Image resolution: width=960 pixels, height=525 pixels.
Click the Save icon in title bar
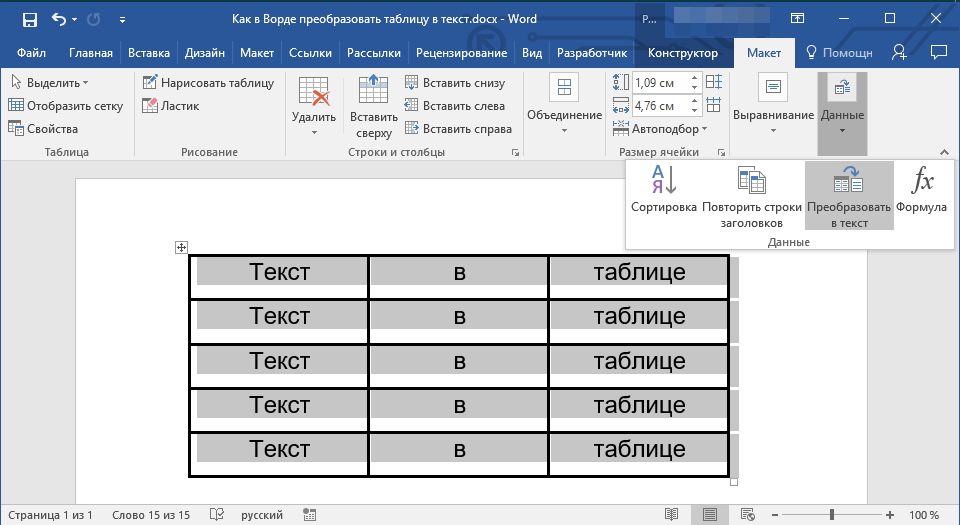(x=29, y=19)
